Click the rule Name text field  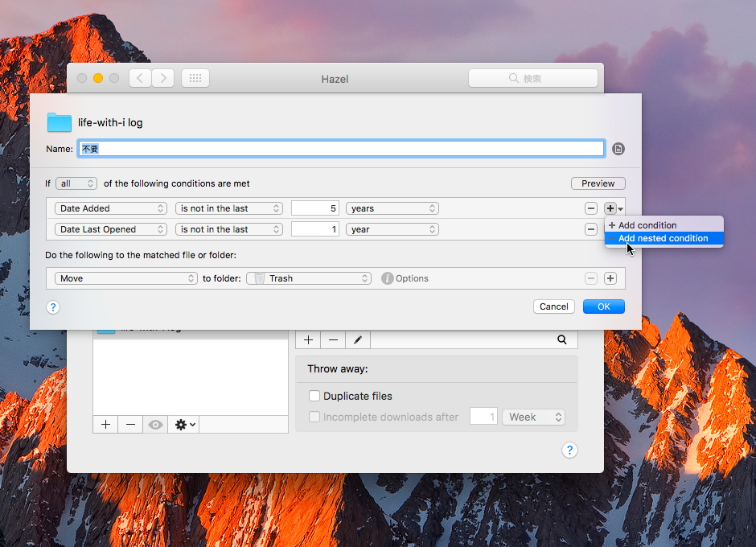pos(341,149)
